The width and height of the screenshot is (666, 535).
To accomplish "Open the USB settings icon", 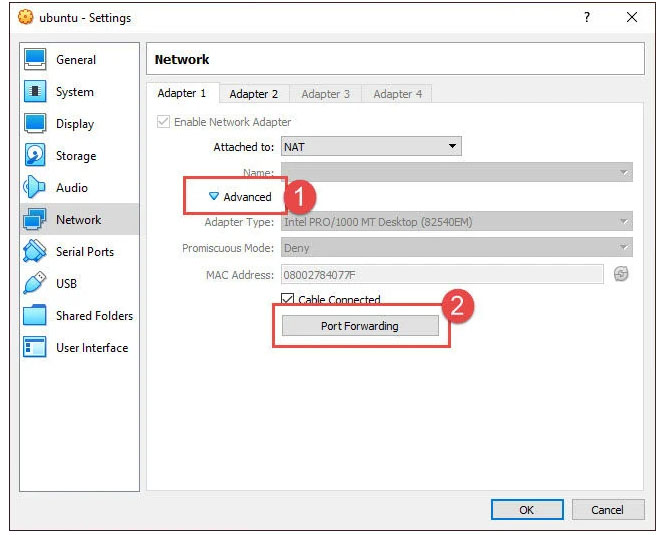I will (x=35, y=284).
